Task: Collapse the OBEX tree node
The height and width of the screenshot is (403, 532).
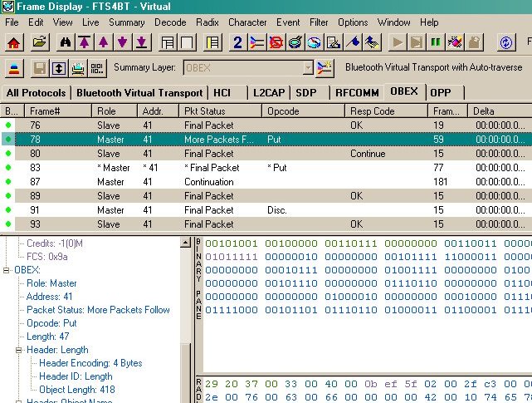Action: point(6,270)
